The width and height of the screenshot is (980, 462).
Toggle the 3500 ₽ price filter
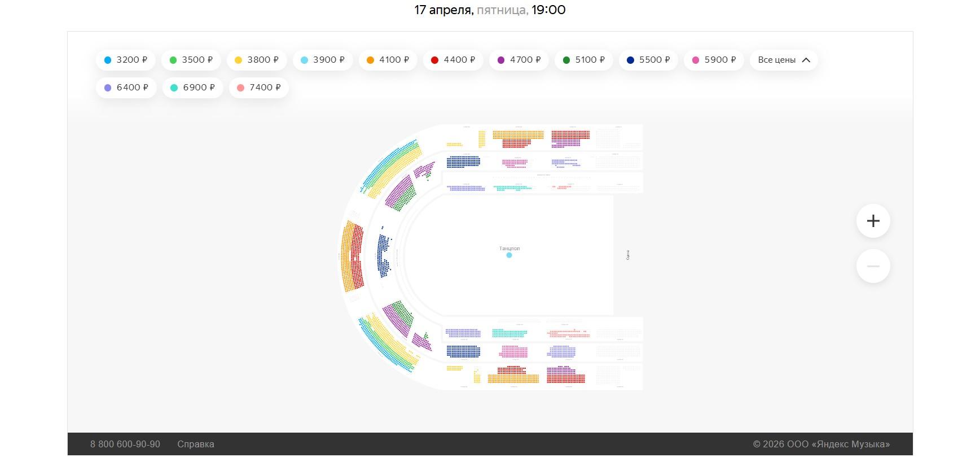(x=191, y=60)
